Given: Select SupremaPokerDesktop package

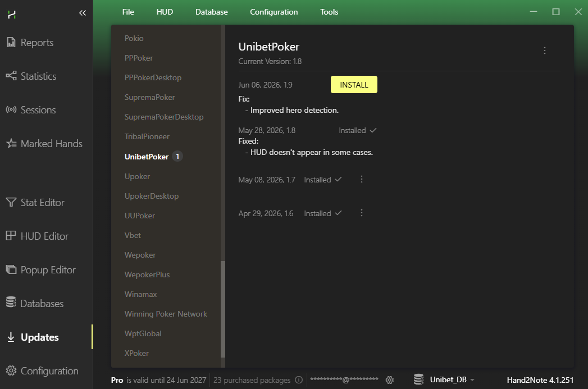Looking at the screenshot, I should pyautogui.click(x=164, y=117).
